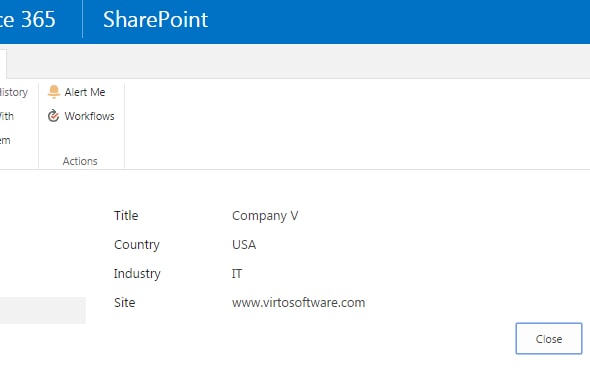Open the Alert Me option

pos(77,92)
